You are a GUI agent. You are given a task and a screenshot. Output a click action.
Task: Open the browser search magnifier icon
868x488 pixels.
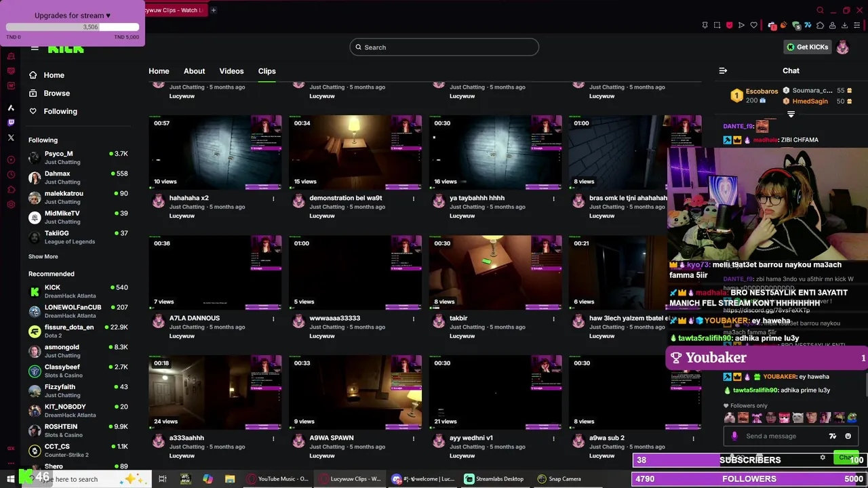click(821, 10)
